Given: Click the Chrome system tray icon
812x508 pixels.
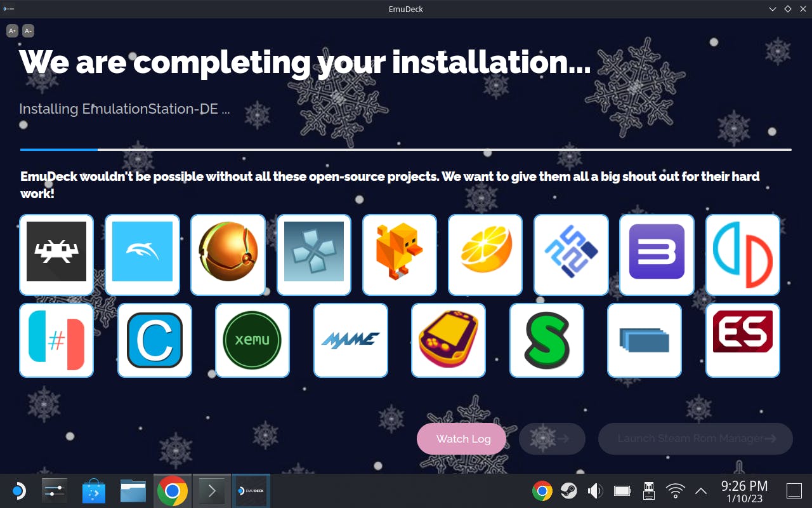Looking at the screenshot, I should pos(542,491).
